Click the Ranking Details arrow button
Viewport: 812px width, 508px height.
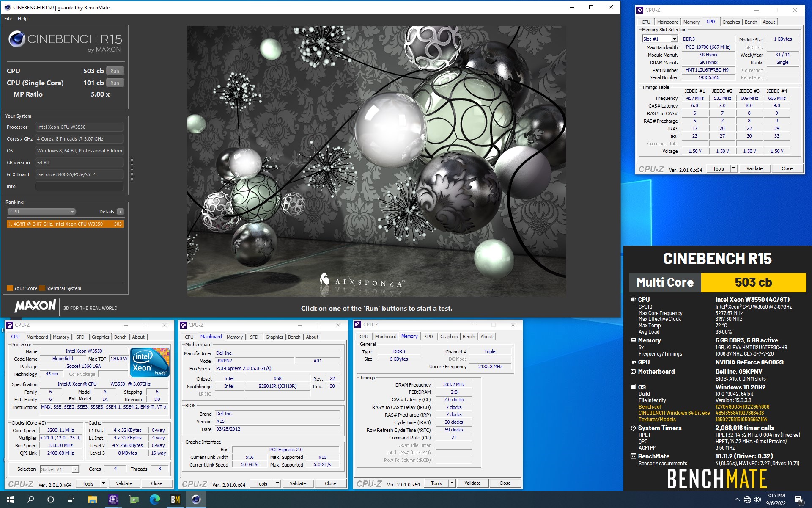pyautogui.click(x=121, y=212)
